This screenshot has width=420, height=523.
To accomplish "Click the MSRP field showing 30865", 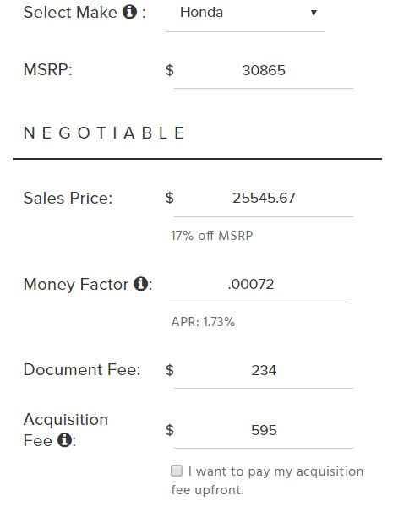I will [264, 70].
